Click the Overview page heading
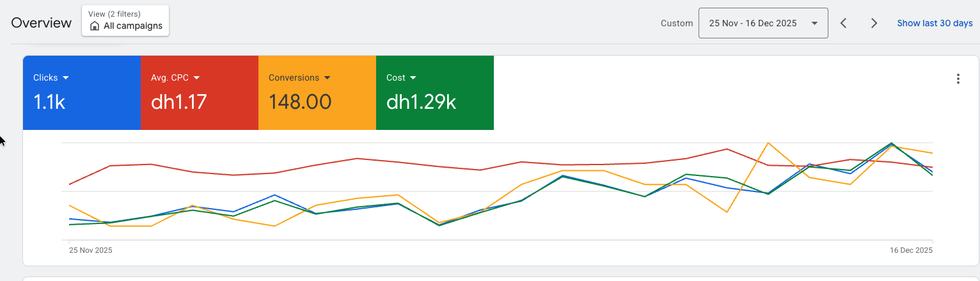This screenshot has width=980, height=281. (x=42, y=23)
